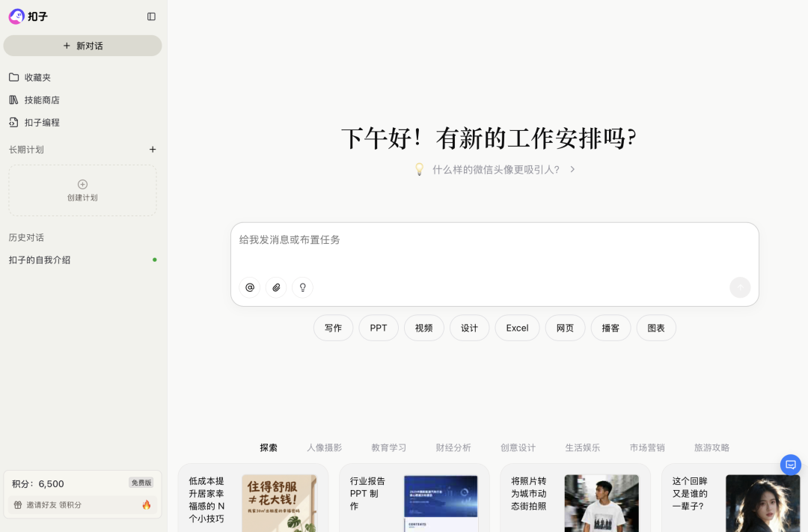Select the PPT task chip
This screenshot has width=808, height=532.
coord(379,328)
